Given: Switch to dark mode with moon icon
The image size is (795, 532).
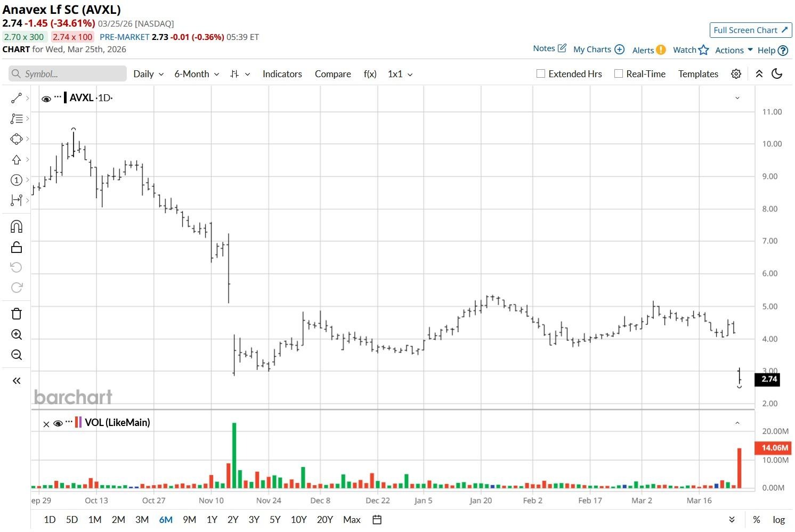Looking at the screenshot, I should pos(777,74).
